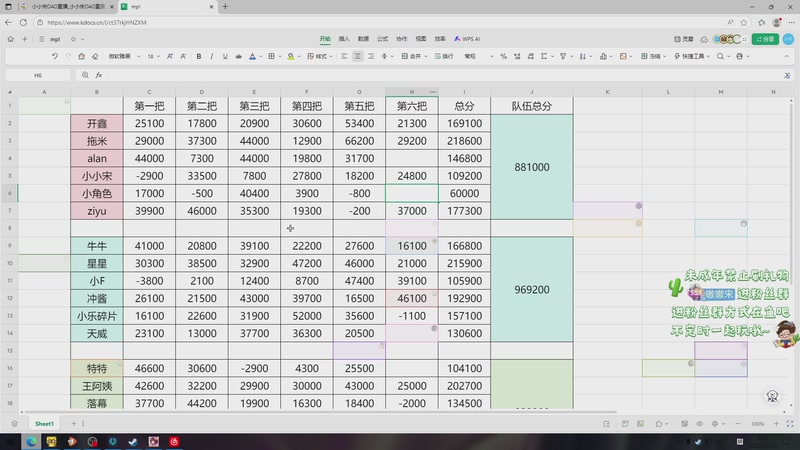Enter full screen mode icon
Viewport: 800px width, 450px height.
[790, 423]
